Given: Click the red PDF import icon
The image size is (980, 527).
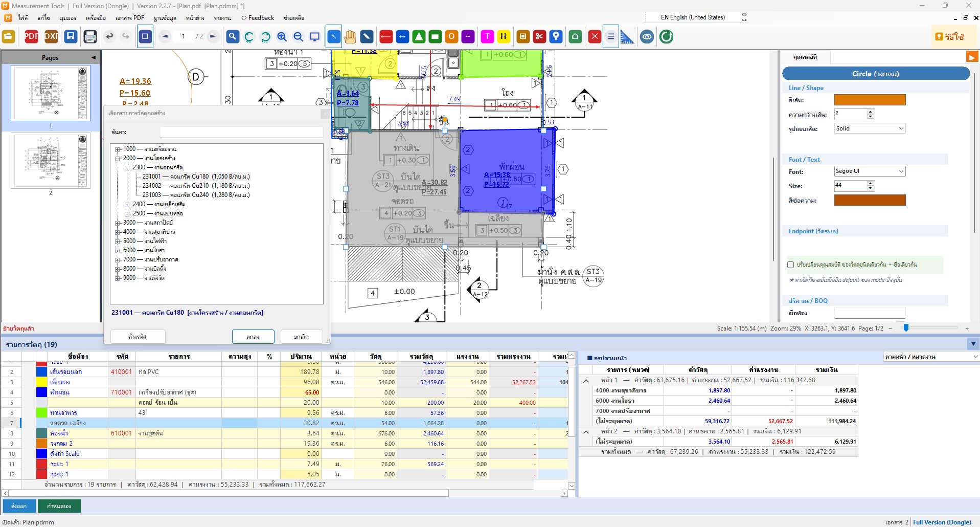Looking at the screenshot, I should [31, 36].
